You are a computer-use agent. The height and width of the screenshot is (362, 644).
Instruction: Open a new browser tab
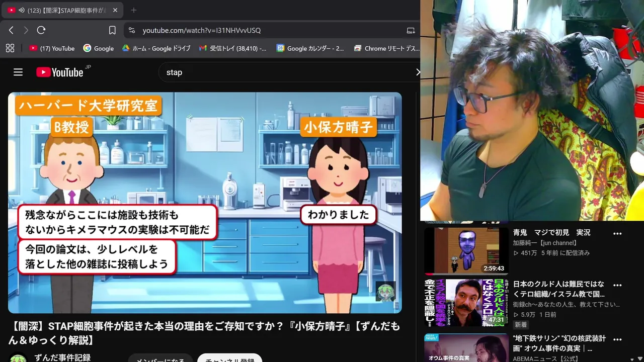coord(133,10)
